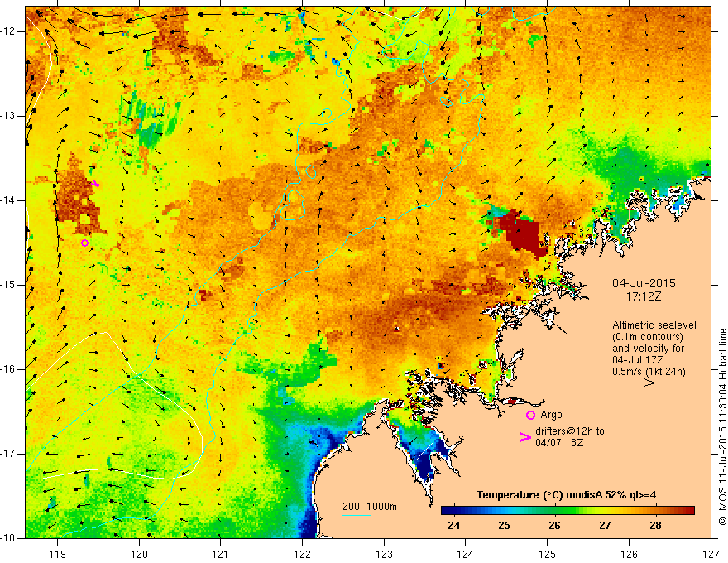Click the cyan 200/1000m isobath legend line
The height and width of the screenshot is (563, 728).
click(356, 515)
